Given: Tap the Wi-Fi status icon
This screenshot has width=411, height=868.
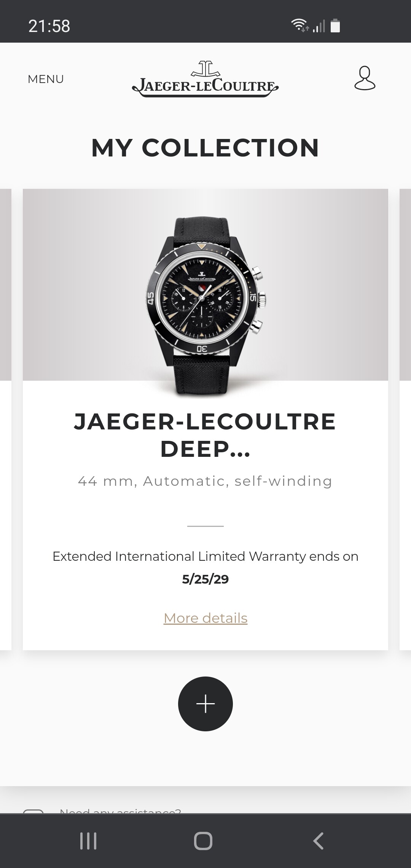Looking at the screenshot, I should click(300, 26).
